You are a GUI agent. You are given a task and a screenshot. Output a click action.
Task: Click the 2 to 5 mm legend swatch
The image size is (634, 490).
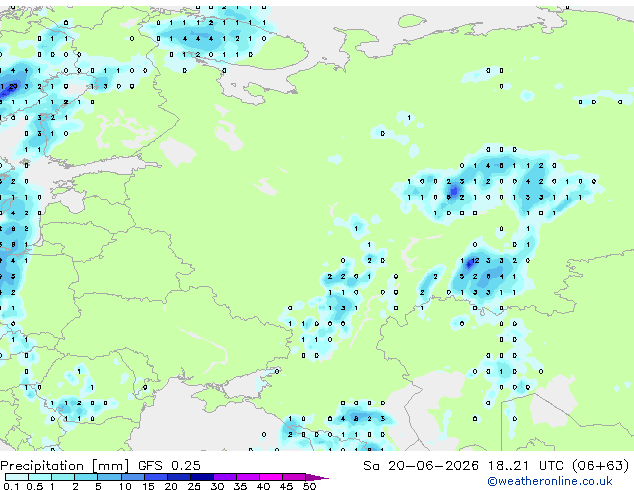click(86, 477)
